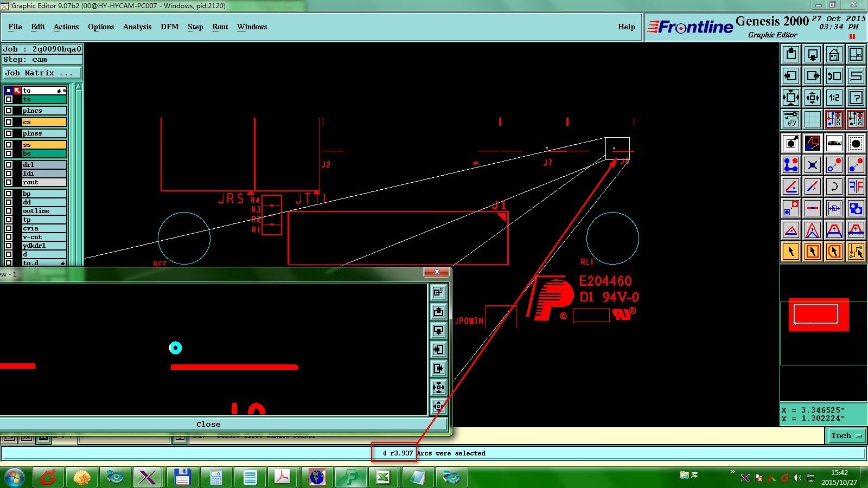This screenshot has width=868, height=488.
Task: Click the home view icon
Action: pyautogui.click(x=834, y=54)
